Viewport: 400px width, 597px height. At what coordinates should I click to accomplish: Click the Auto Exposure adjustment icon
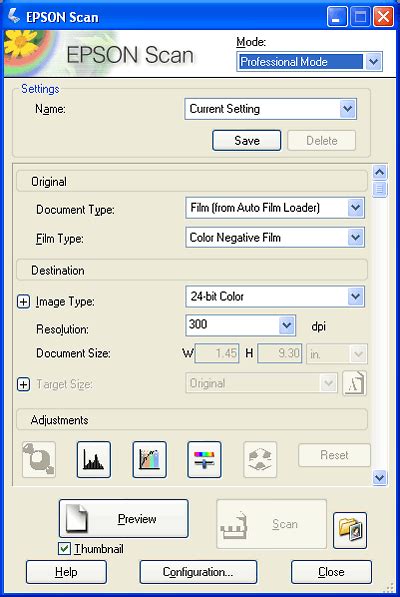(x=39, y=459)
